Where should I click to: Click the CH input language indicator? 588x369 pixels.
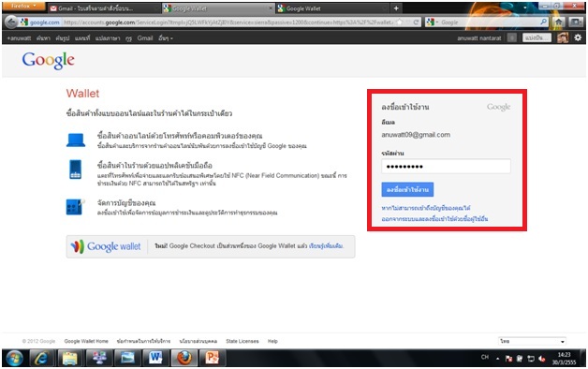coord(485,358)
